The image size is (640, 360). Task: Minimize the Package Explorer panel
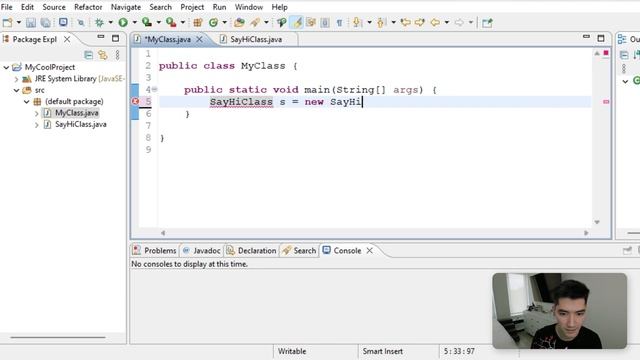[x=101, y=38]
